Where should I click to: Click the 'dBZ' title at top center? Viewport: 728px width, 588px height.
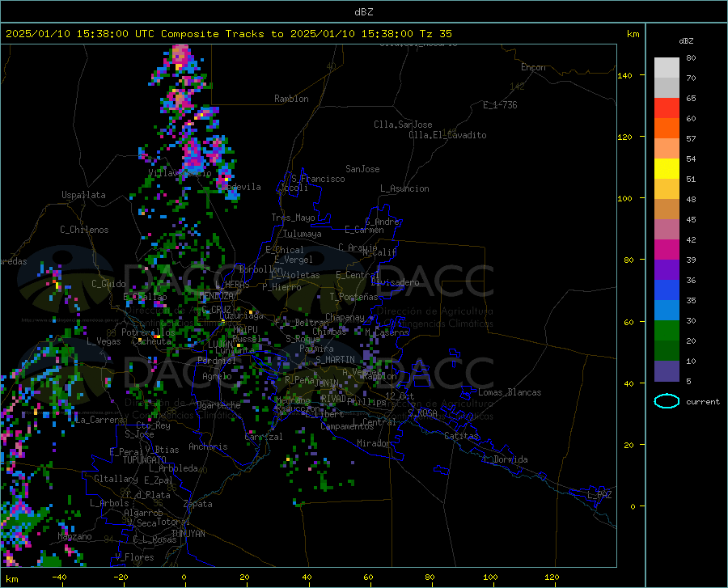point(363,12)
